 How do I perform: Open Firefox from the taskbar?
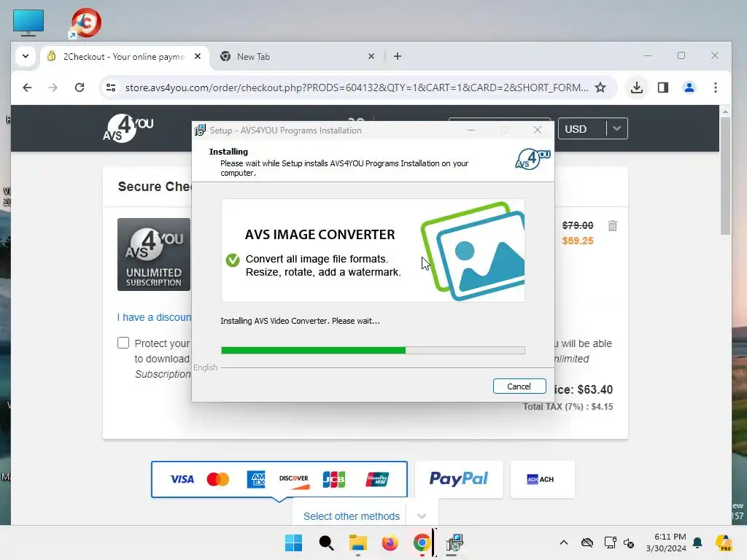[x=390, y=542]
